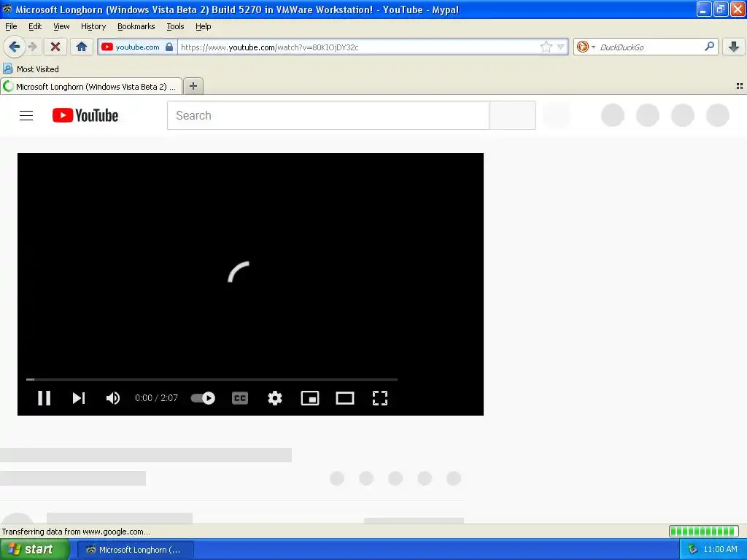Image resolution: width=747 pixels, height=560 pixels.
Task: Show all tabs grid icon
Action: (740, 86)
